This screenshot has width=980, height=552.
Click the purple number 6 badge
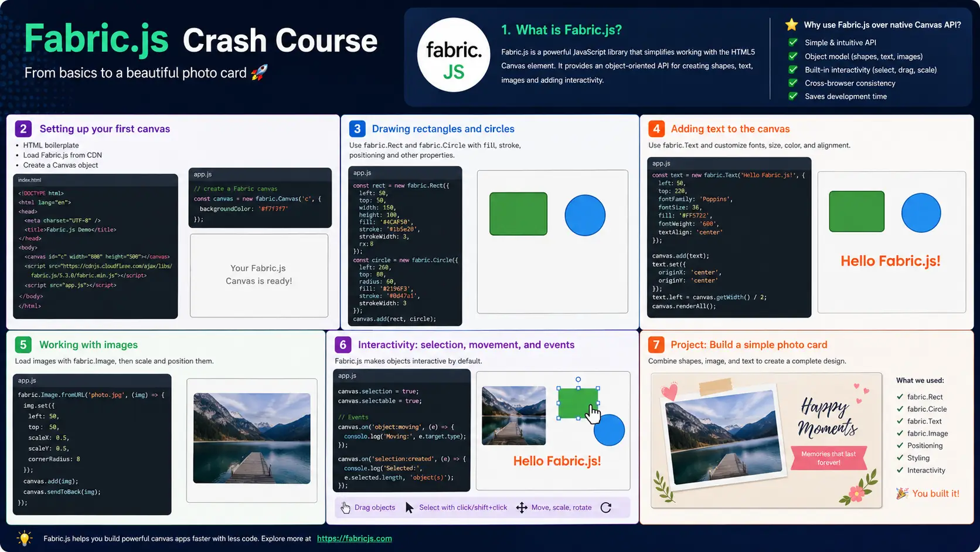click(343, 344)
